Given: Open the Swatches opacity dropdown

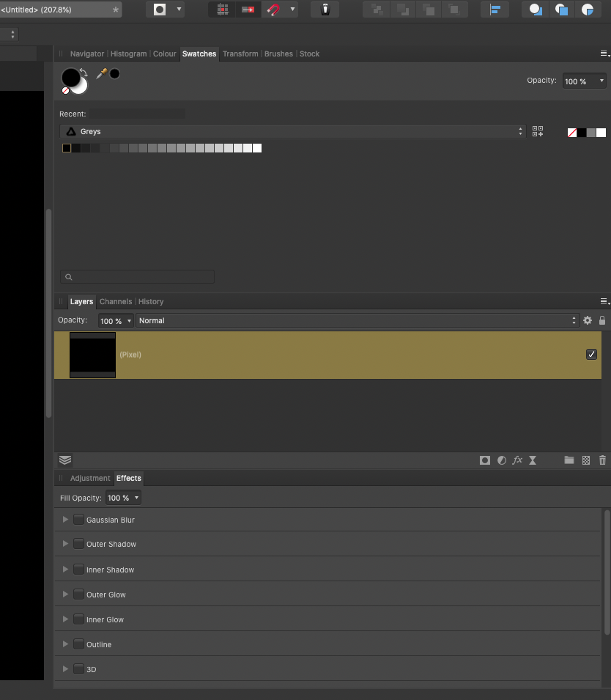Looking at the screenshot, I should point(584,81).
